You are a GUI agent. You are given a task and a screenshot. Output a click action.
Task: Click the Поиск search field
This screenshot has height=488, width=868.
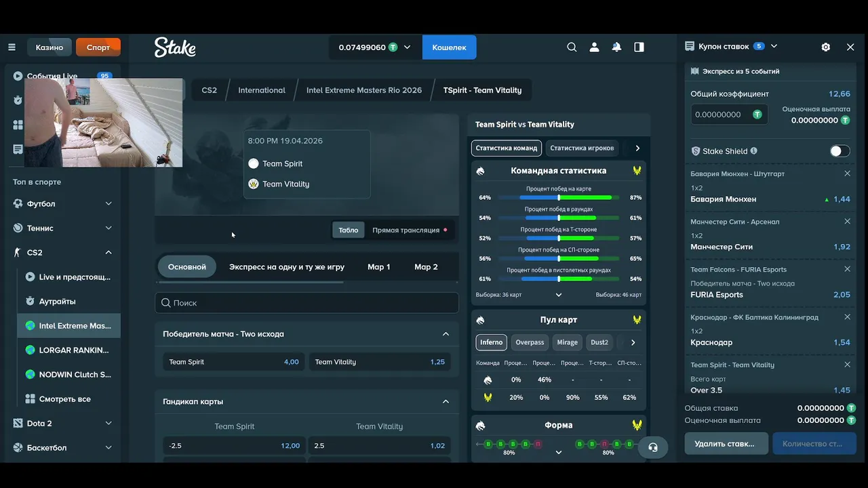pos(307,303)
